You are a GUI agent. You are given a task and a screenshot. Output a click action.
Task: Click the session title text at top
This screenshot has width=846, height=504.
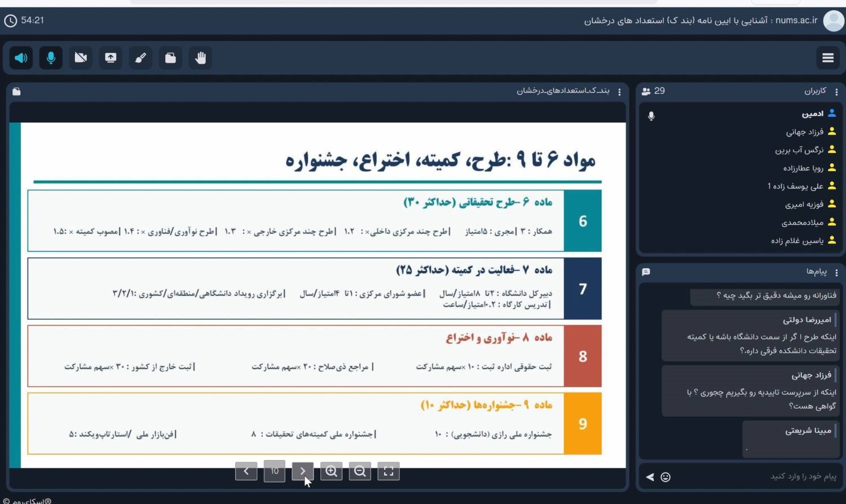700,21
